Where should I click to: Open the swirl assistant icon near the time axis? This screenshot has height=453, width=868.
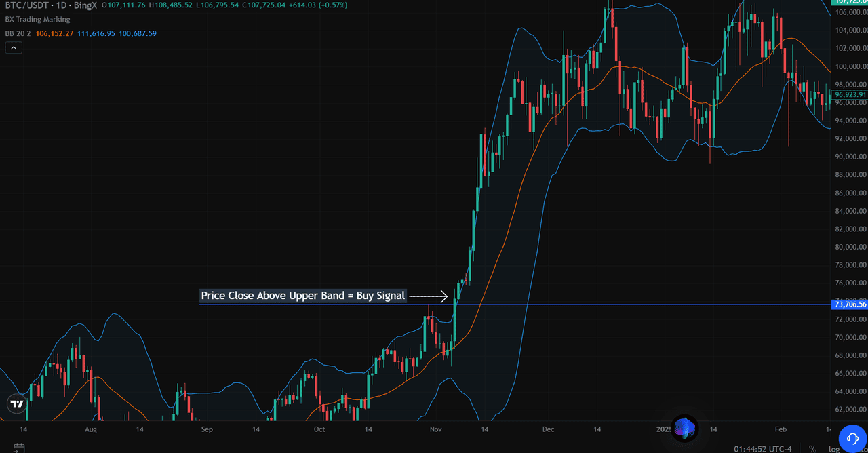click(684, 428)
